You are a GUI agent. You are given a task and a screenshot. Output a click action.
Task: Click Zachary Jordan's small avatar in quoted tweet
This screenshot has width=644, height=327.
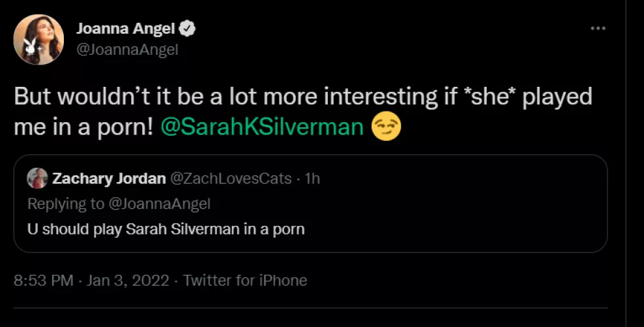(37, 178)
